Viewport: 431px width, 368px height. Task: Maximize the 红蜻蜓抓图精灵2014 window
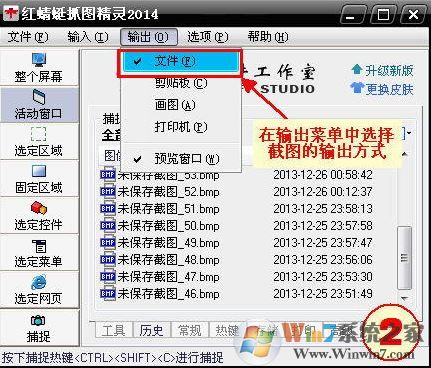pyautogui.click(x=382, y=15)
